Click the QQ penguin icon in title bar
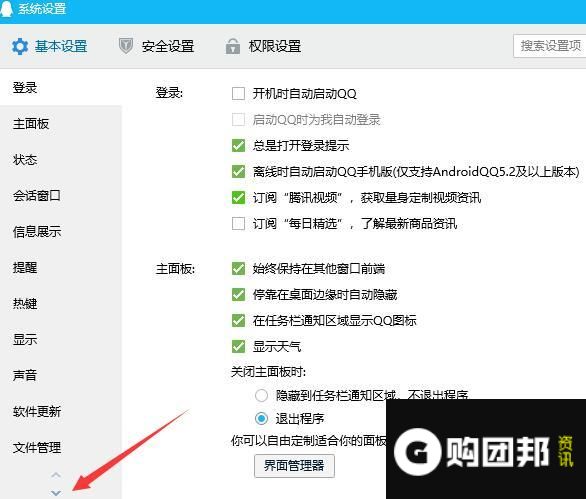586x499 pixels. (x=6, y=8)
